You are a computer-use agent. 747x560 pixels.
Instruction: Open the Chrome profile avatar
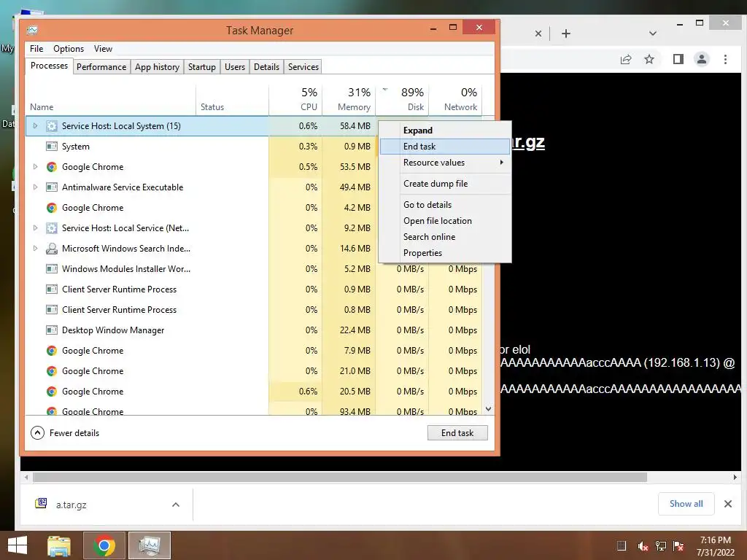(702, 59)
